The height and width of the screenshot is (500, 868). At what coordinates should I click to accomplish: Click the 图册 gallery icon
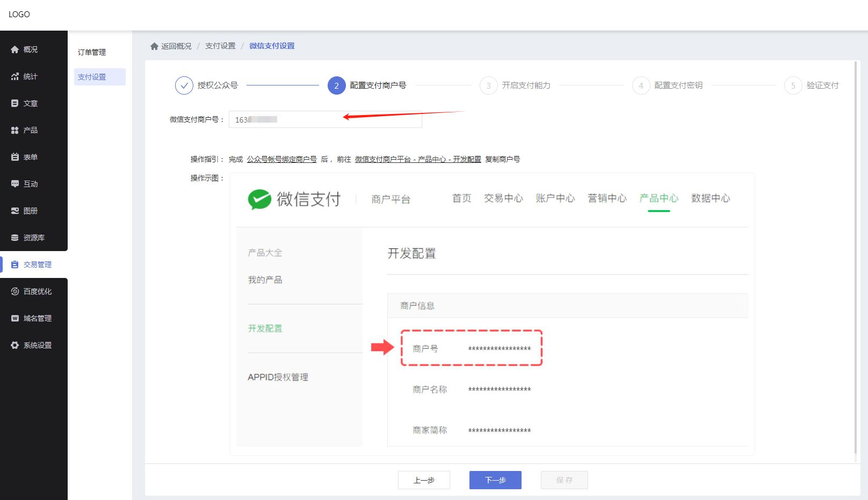pos(15,211)
